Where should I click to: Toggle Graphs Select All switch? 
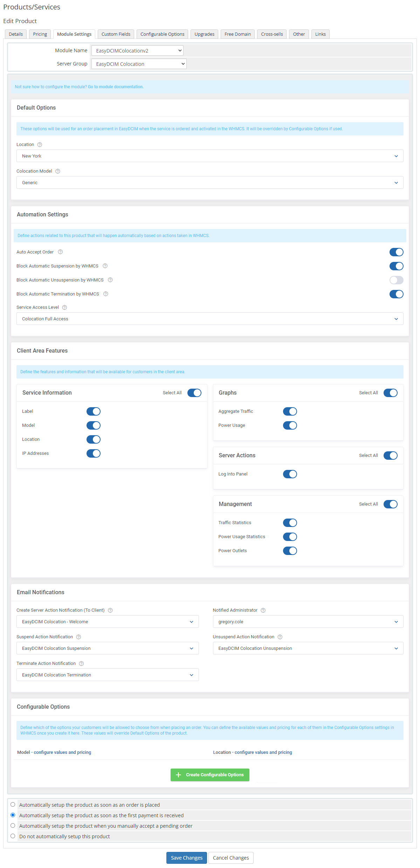(391, 393)
